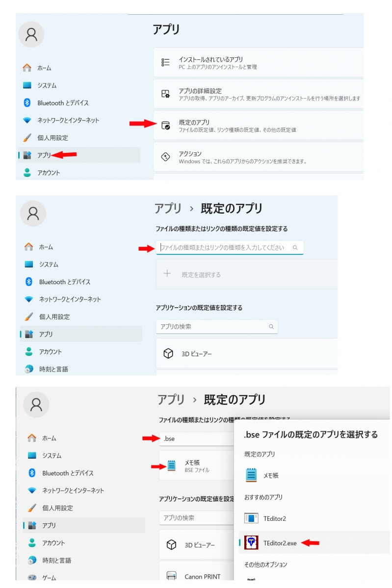Choose TEditor2.exe in the app picker popup
This screenshot has height=588, width=392.
click(x=280, y=543)
